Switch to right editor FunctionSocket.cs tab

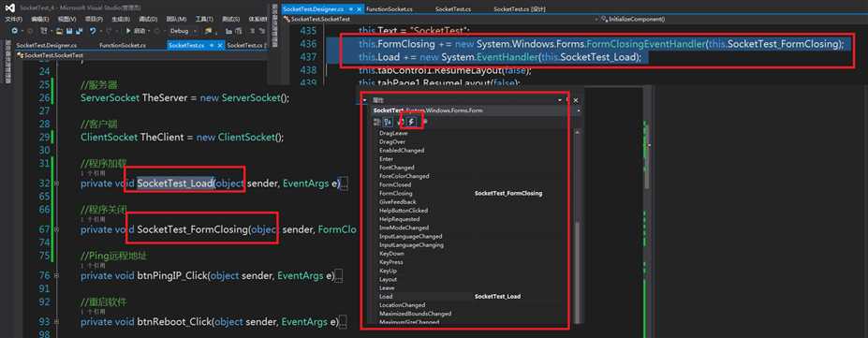pos(389,9)
